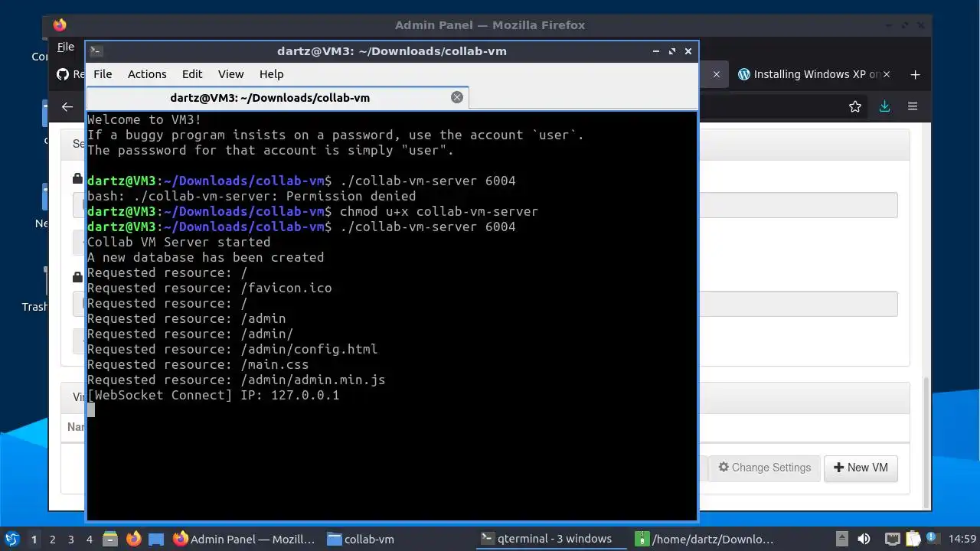The width and height of the screenshot is (980, 551).
Task: Switch to workspace 1
Action: [x=34, y=540]
